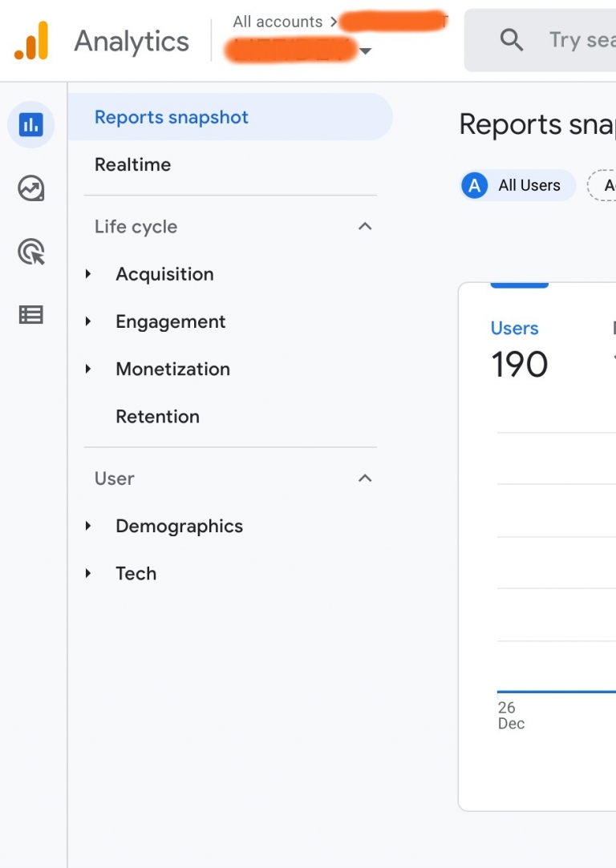The width and height of the screenshot is (616, 868).
Task: Select the Users metric tab on the chart
Action: coord(514,327)
